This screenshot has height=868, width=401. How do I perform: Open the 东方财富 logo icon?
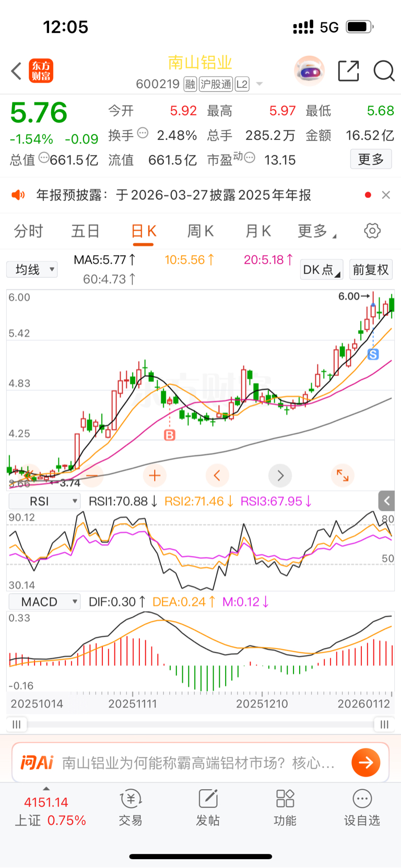pyautogui.click(x=41, y=71)
